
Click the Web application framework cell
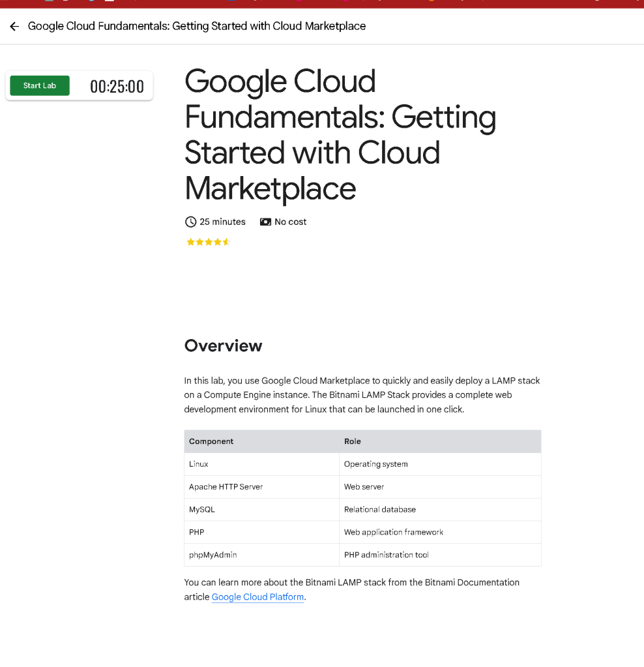pos(440,532)
